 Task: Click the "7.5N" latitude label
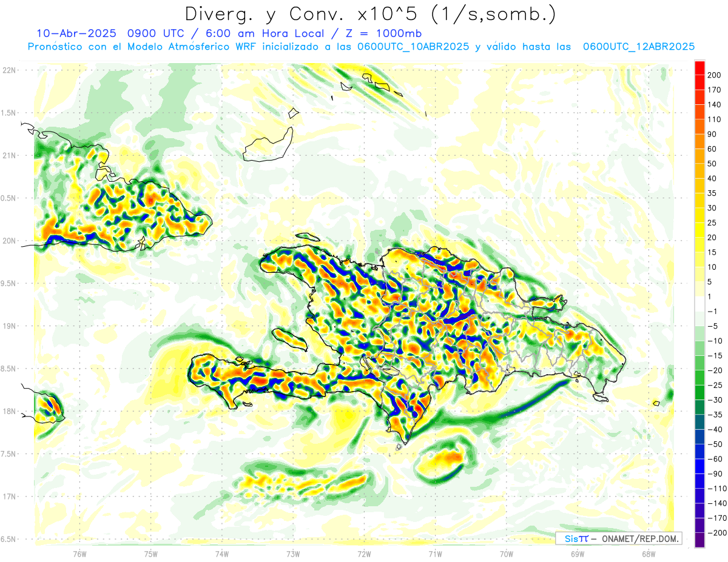pos(8,454)
